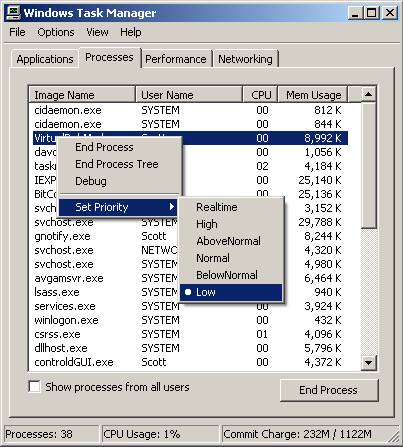Switch to the Performance tab

point(176,59)
